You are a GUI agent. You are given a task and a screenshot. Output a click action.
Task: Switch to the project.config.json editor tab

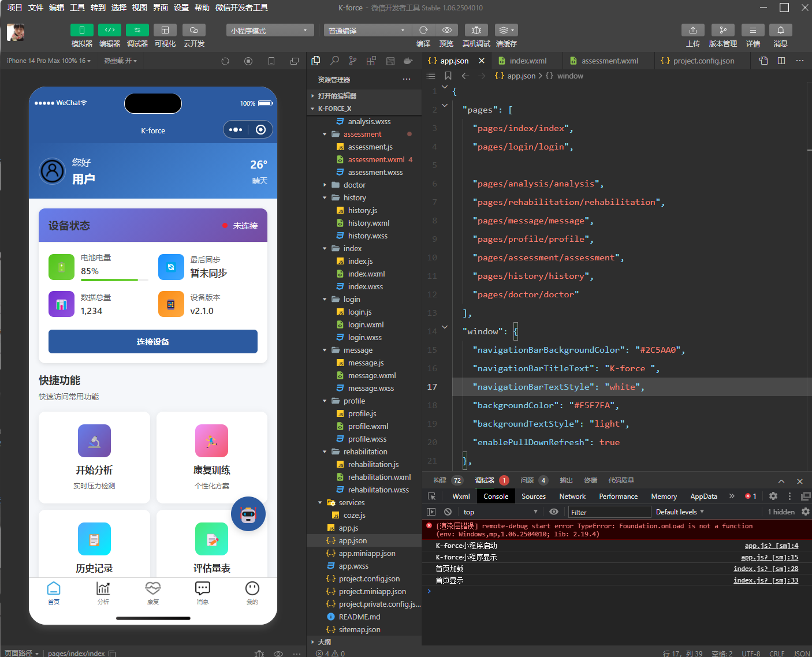[703, 61]
